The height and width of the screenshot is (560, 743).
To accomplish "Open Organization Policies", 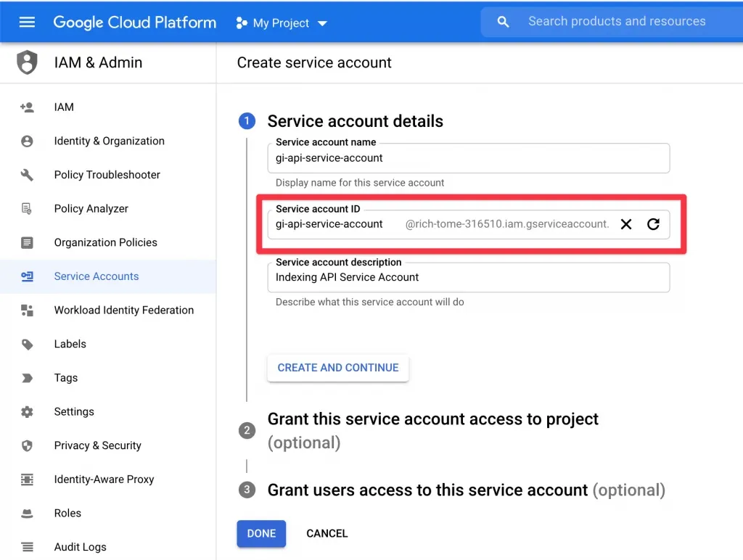I will (106, 242).
